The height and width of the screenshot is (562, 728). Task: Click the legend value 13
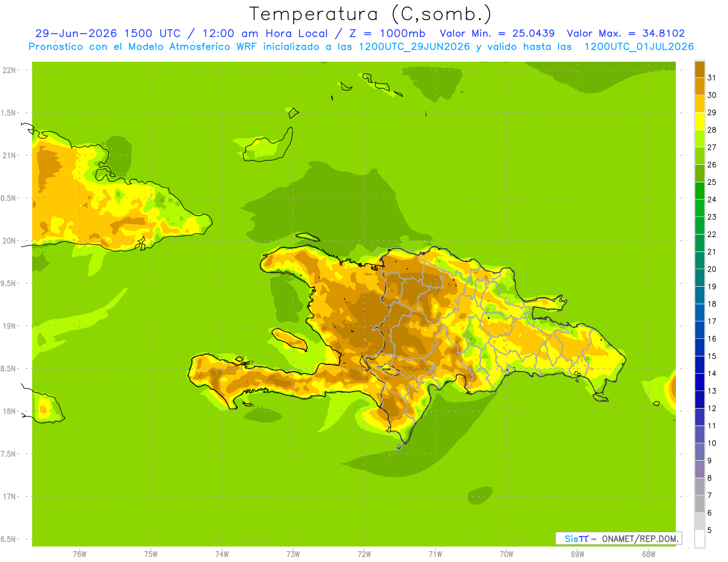[x=712, y=391]
